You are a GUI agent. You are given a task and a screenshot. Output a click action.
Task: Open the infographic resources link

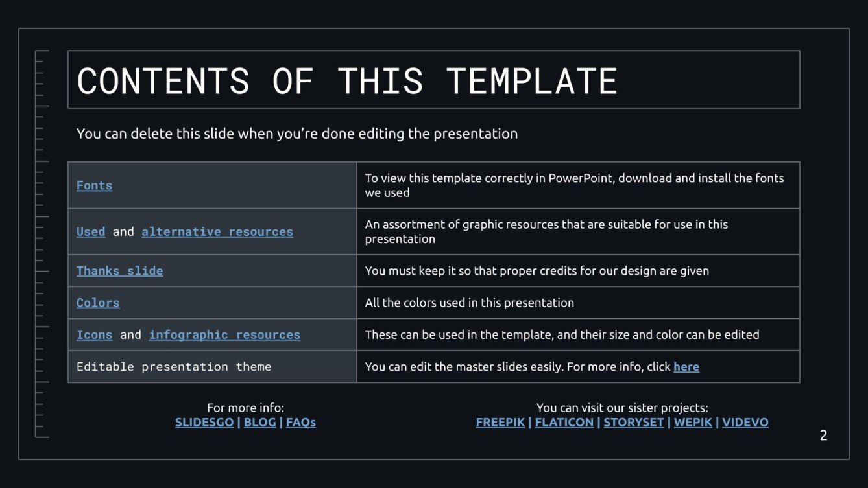pyautogui.click(x=224, y=334)
